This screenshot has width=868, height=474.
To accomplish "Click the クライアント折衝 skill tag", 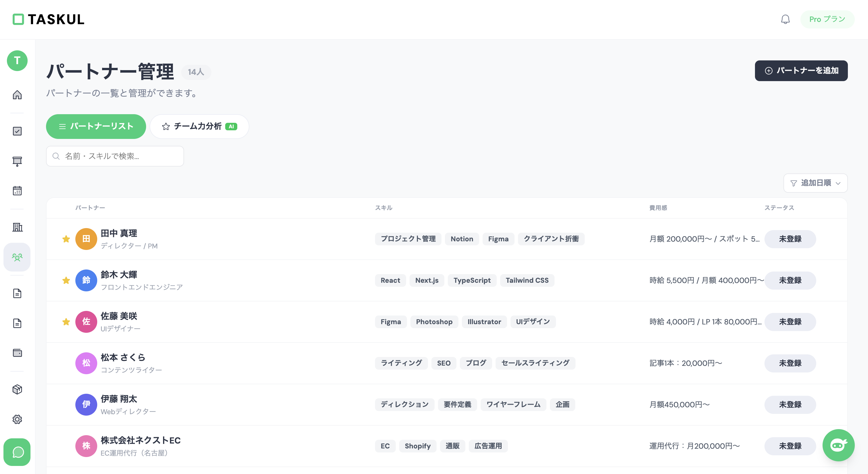I will click(551, 239).
